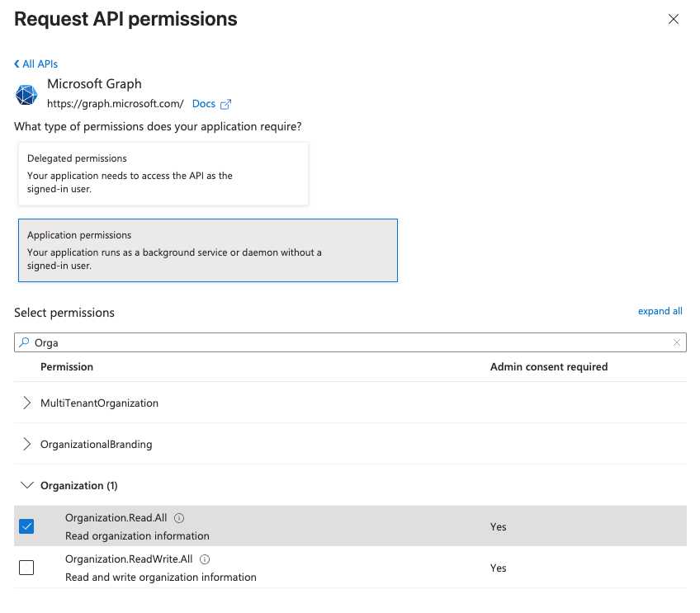The width and height of the screenshot is (700, 613).
Task: Click the permissions search input field
Action: click(x=347, y=342)
